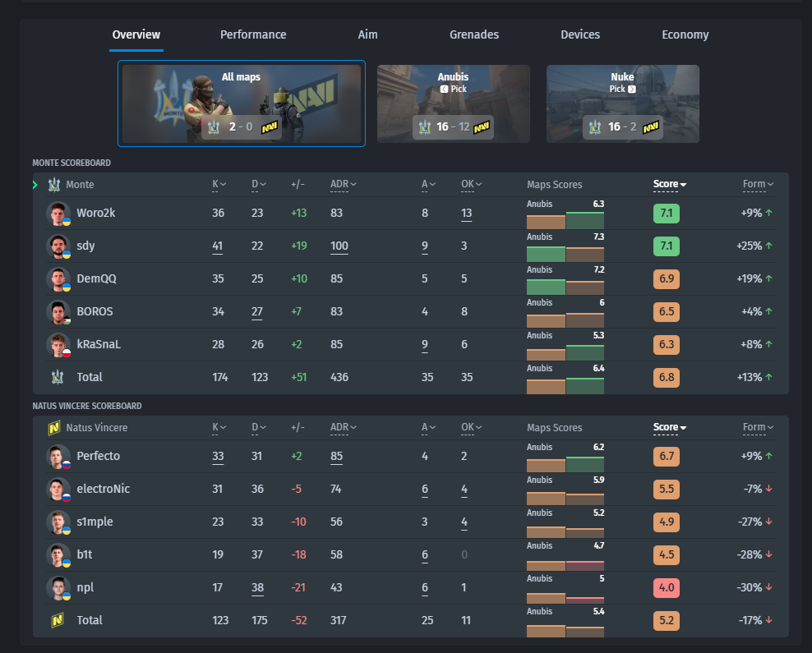The width and height of the screenshot is (812, 653).
Task: Select the Anubis map card
Action: pyautogui.click(x=453, y=103)
